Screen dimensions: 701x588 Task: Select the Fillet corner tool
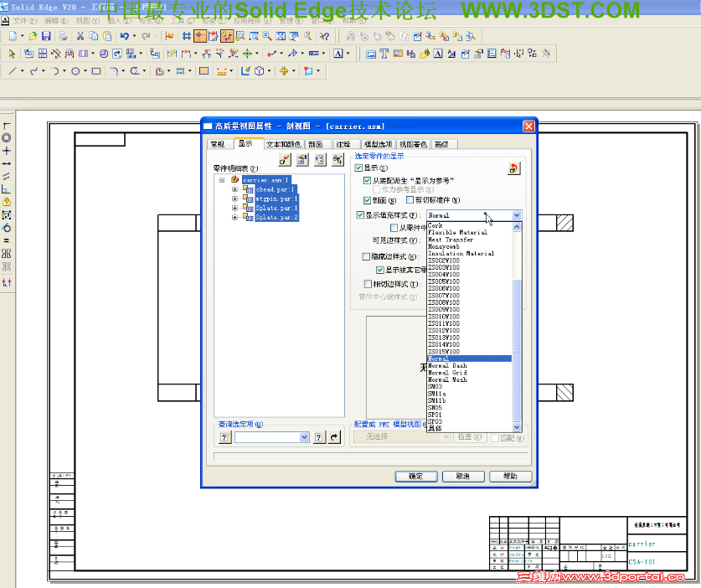coord(114,71)
